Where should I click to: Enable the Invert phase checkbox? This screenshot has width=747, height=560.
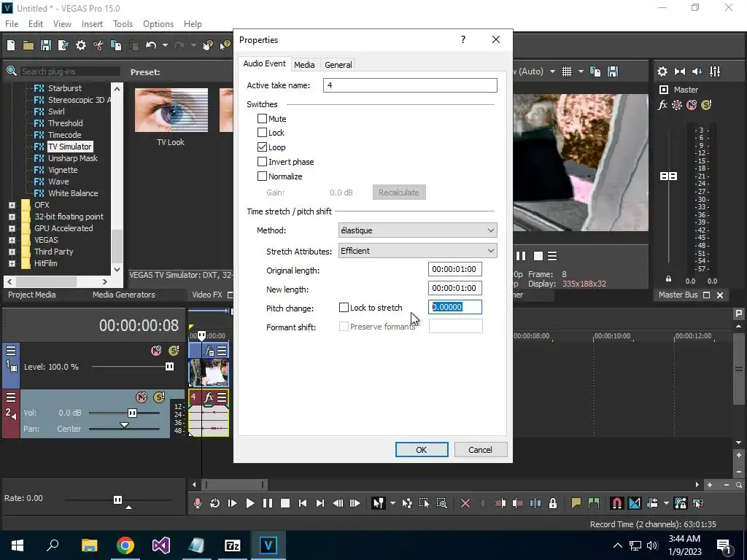pos(262,161)
